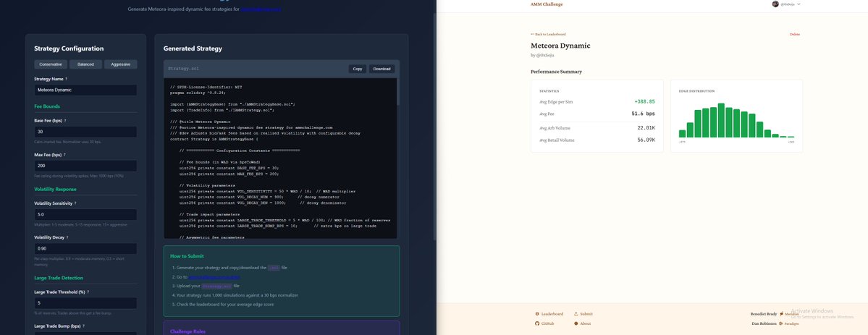This screenshot has height=335, width=868.
Task: Open the Paradigm footer link
Action: coord(792,323)
